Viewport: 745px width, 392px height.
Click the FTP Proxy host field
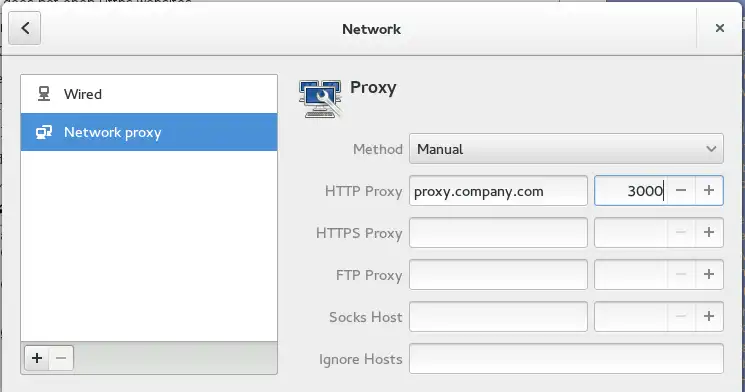click(x=498, y=274)
